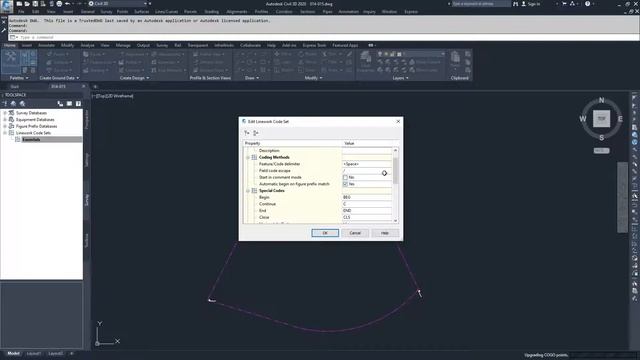Click the Begin code value field BEG
This screenshot has height=360, width=640.
point(367,198)
